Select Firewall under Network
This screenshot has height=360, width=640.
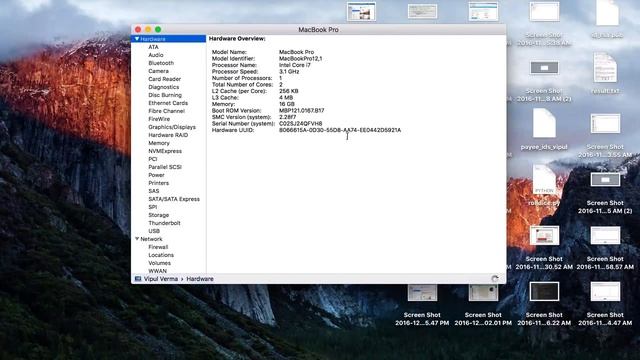[158, 247]
